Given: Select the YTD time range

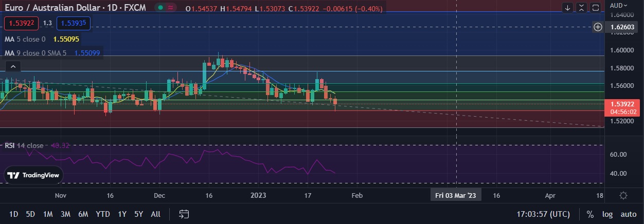Looking at the screenshot, I should point(103,214).
